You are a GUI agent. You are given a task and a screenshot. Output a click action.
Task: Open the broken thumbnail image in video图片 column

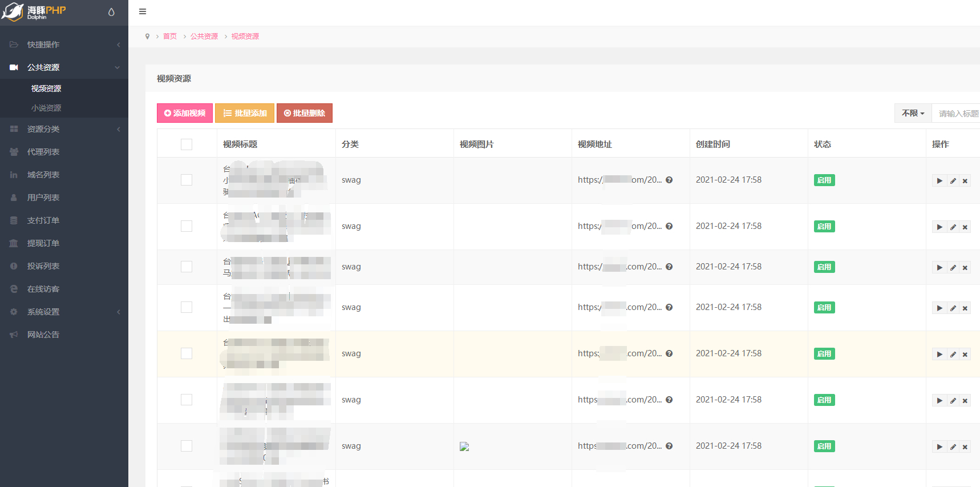464,446
